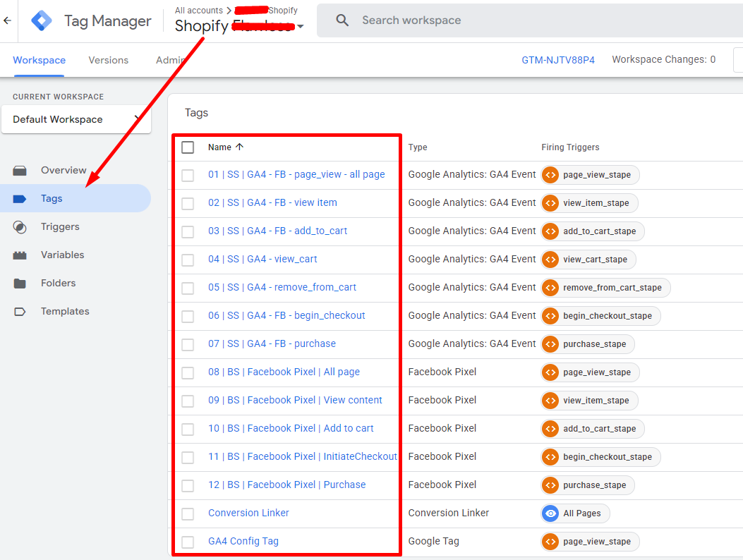The width and height of the screenshot is (743, 560).
Task: Click the back arrow icon
Action: click(x=8, y=20)
